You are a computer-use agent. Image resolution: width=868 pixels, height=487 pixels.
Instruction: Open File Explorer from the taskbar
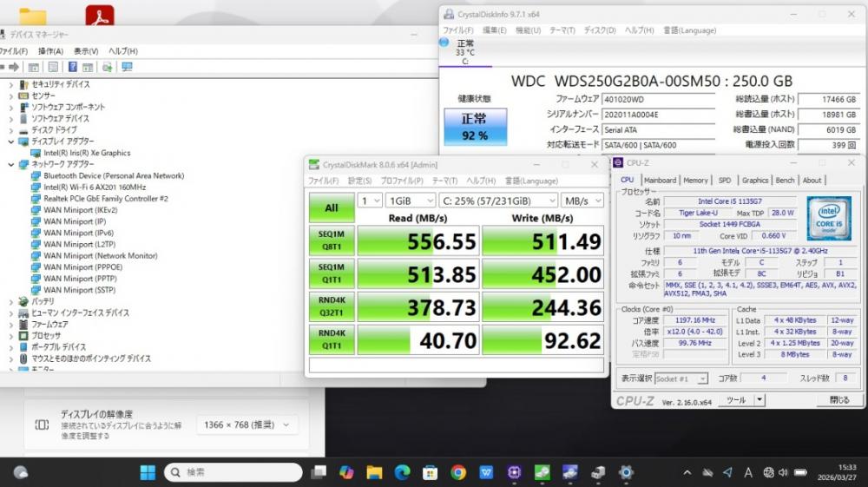[374, 472]
